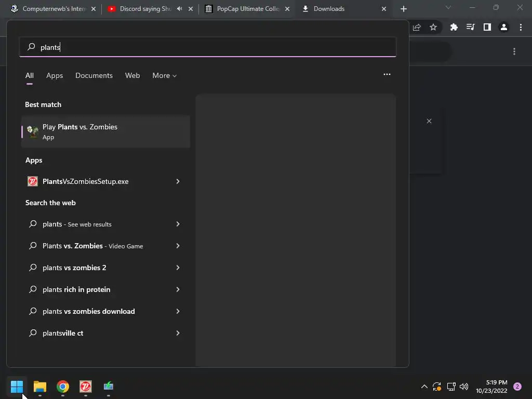Open the search panel three-dot options menu
Screen dimensions: 532x399
387,74
